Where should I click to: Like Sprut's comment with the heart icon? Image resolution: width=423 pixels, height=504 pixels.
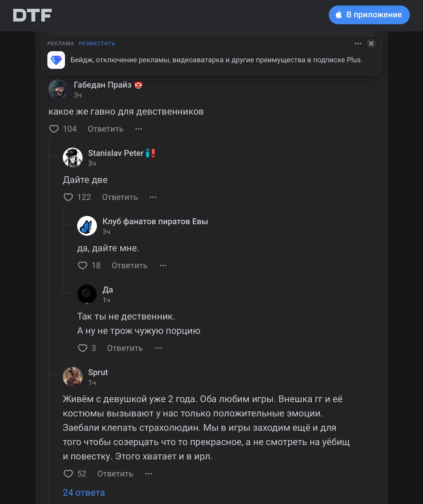click(68, 474)
